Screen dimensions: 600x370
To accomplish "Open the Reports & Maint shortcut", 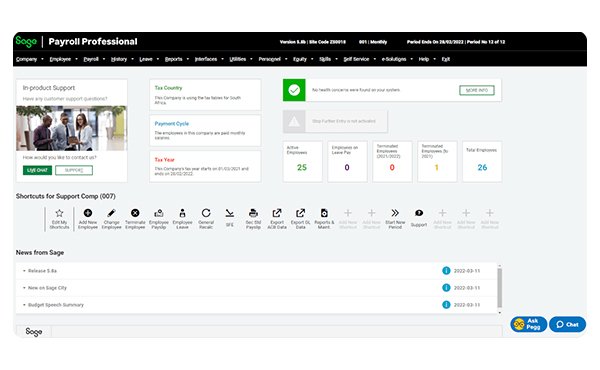I will [x=324, y=213].
